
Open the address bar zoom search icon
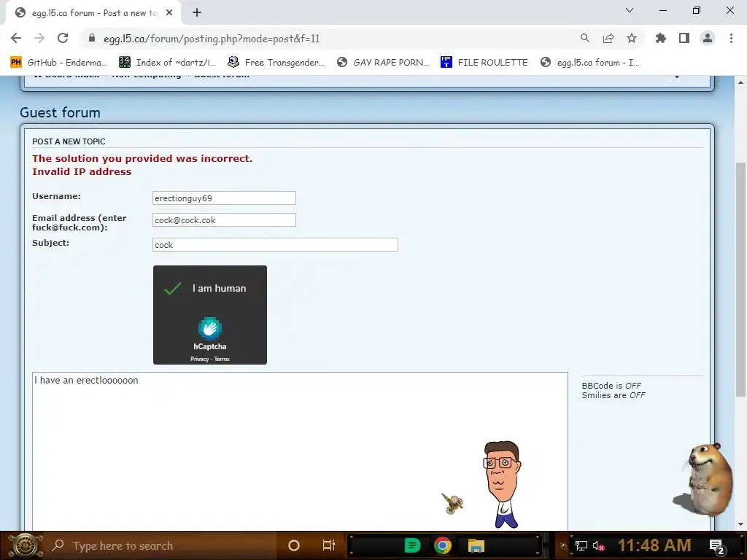click(x=584, y=38)
